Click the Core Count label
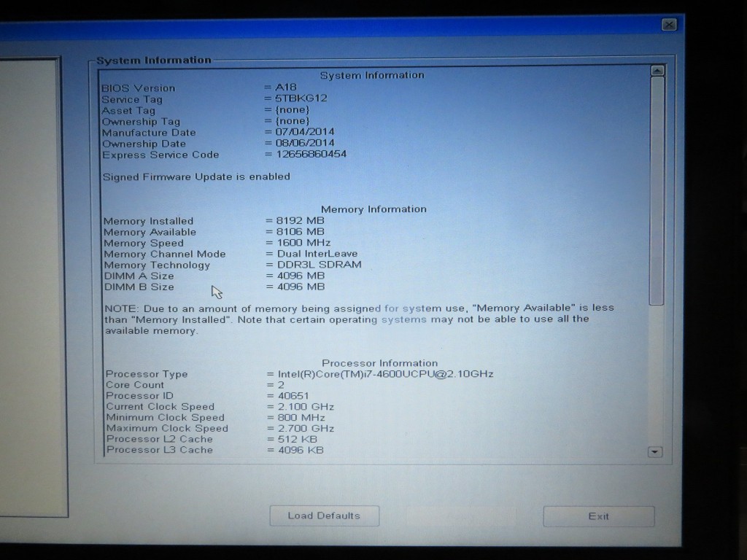The width and height of the screenshot is (747, 560). point(135,385)
